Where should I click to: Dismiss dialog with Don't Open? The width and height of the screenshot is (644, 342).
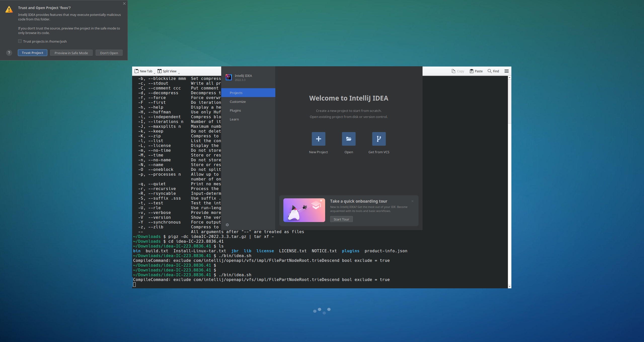pyautogui.click(x=109, y=53)
